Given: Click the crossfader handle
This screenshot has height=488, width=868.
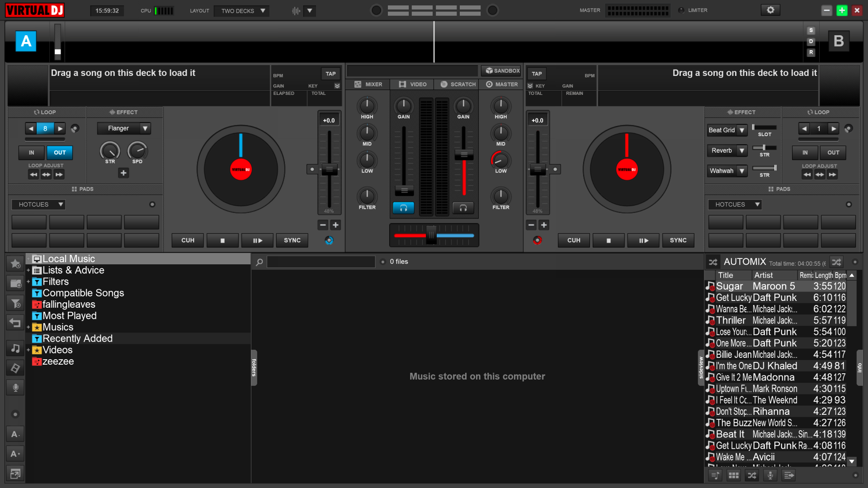Looking at the screenshot, I should point(431,235).
